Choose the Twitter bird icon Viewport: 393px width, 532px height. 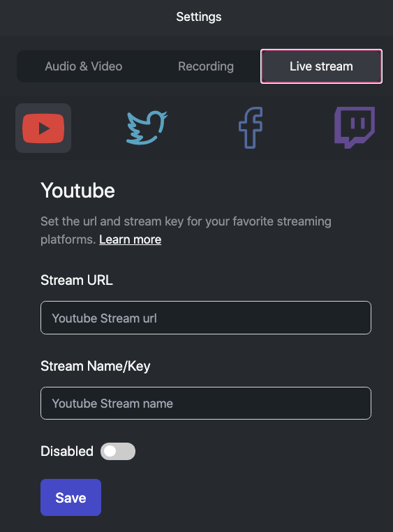point(147,128)
